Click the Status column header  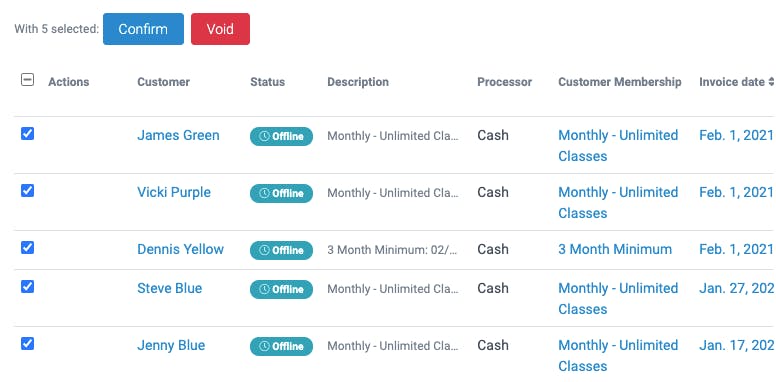pos(267,82)
